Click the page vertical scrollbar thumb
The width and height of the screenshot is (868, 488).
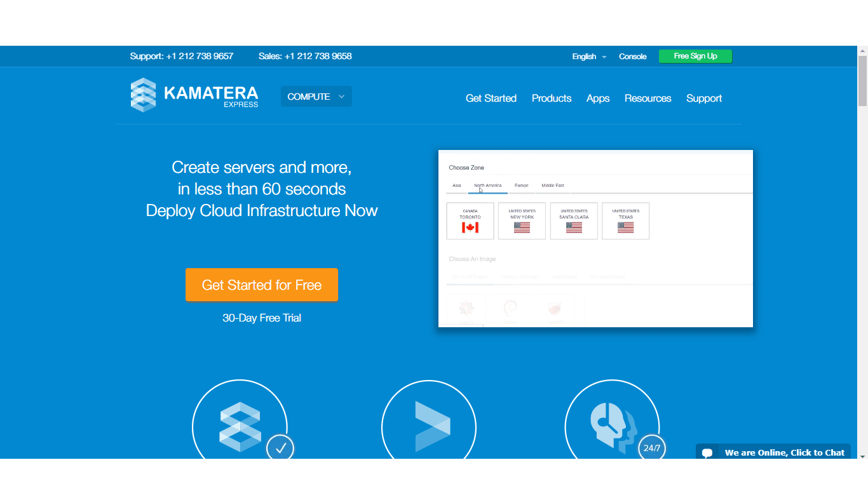pos(862,81)
